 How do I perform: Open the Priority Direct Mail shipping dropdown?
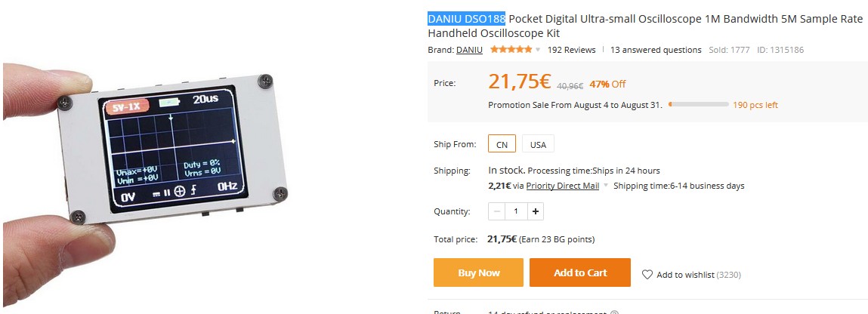tap(606, 186)
